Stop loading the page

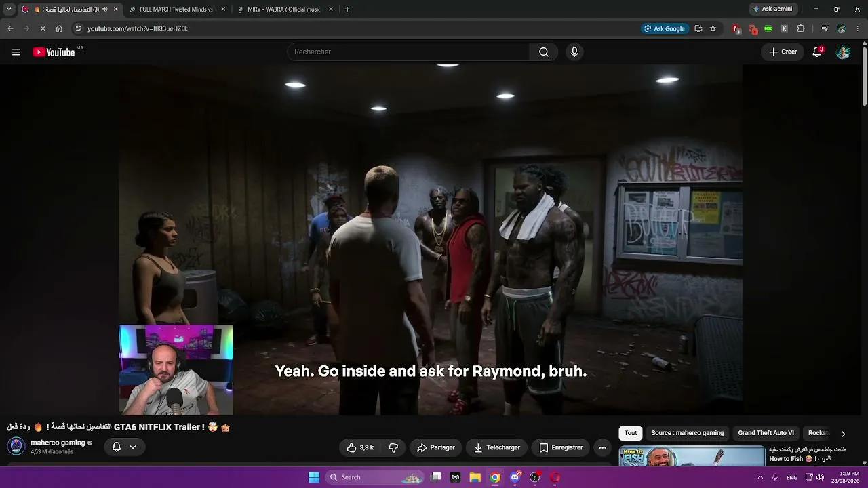pos(42,28)
